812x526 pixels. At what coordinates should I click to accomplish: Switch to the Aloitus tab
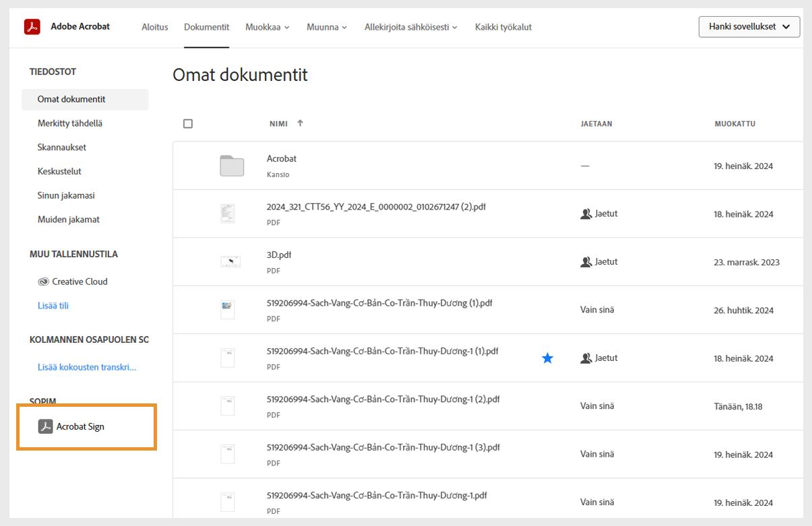click(x=155, y=27)
